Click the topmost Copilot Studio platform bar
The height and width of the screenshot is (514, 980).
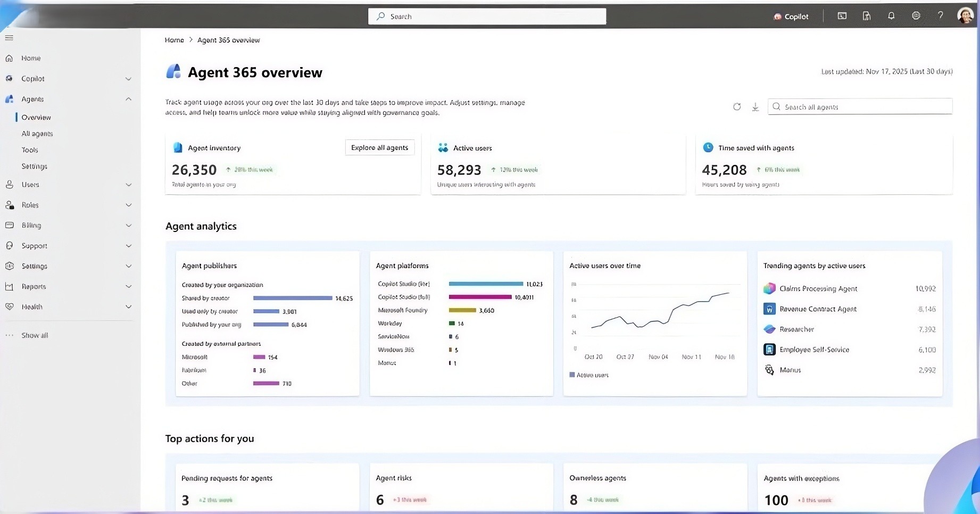(486, 284)
